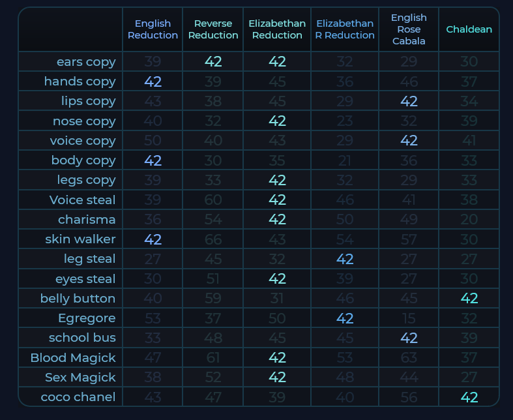Select voice copy English Rose Cabala 42
This screenshot has height=420, width=513.
click(409, 141)
